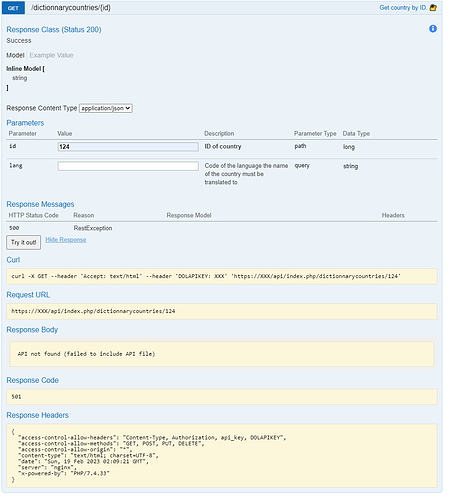Click the Request URL heading
Viewport: 452px width, 500px height.
[28, 295]
